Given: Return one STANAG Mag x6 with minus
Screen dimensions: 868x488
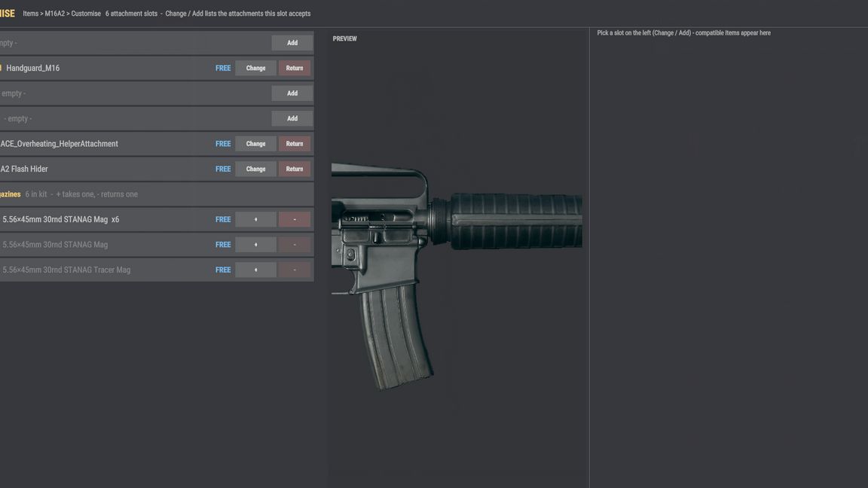Looking at the screenshot, I should coord(295,220).
